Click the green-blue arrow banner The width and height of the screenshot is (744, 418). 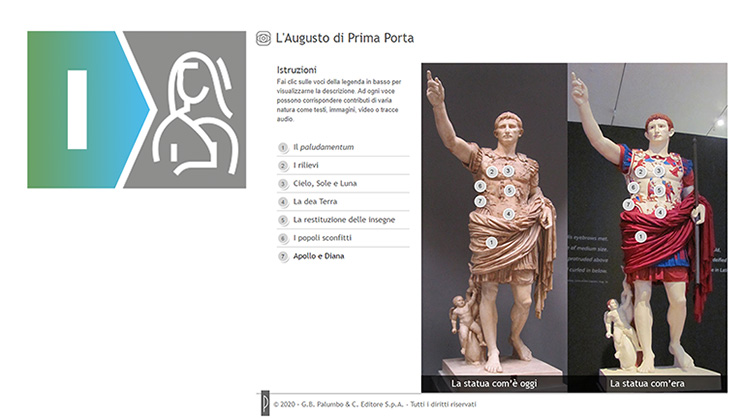pos(88,110)
